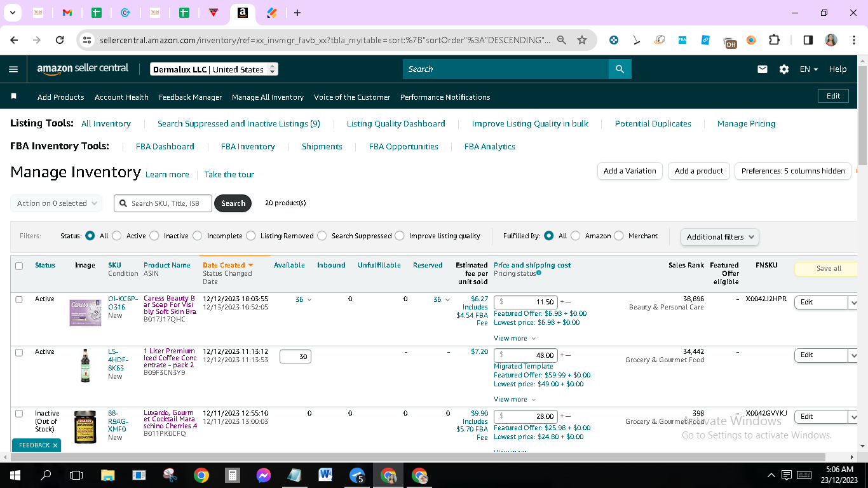The height and width of the screenshot is (488, 868).
Task: Open Task View on the taskbar
Action: (76, 475)
